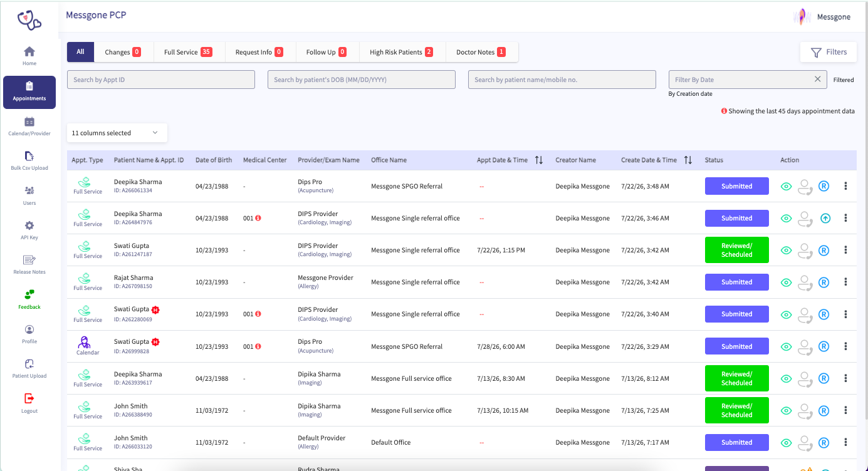Sort by Appt Date & Time
This screenshot has height=471, width=868.
pos(539,160)
